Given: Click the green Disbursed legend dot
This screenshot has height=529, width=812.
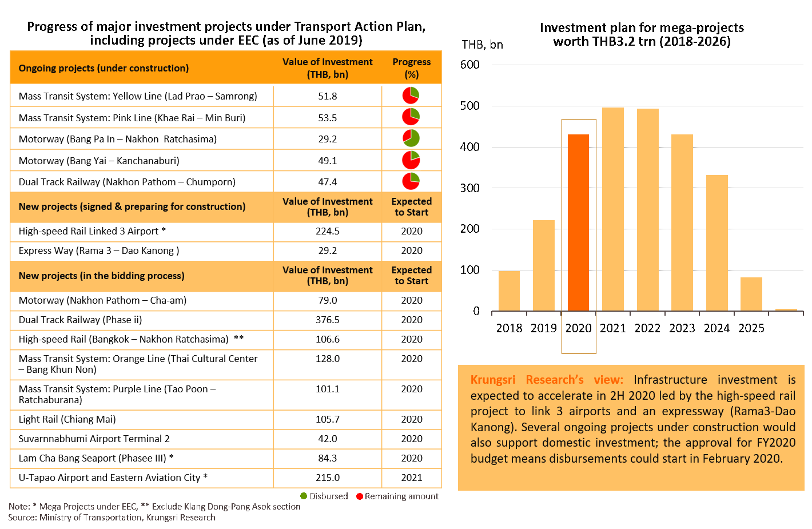Looking at the screenshot, I should click(x=304, y=496).
